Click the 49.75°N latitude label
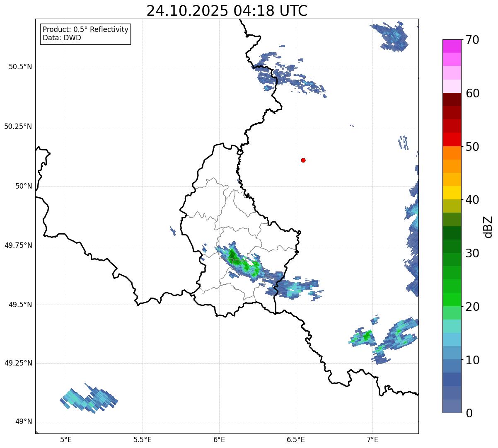The width and height of the screenshot is (498, 448). tap(18, 245)
